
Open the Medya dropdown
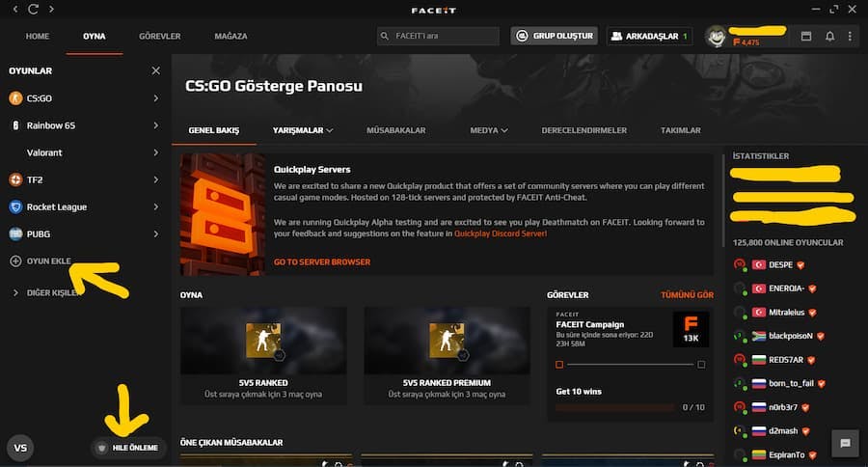coord(489,130)
